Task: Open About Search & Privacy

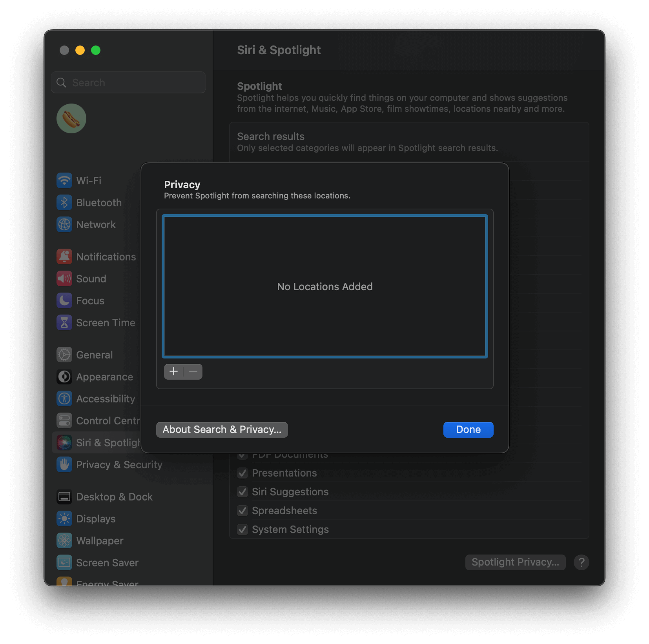Action: click(222, 429)
